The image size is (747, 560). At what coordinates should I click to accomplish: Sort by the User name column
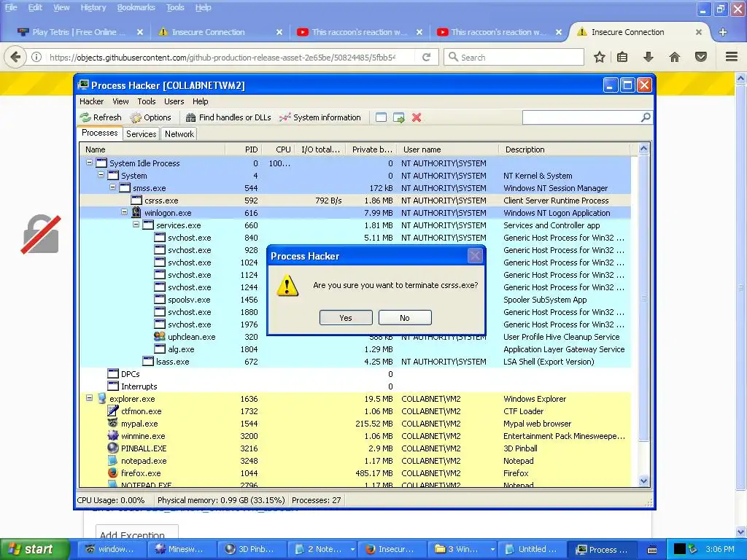[447, 149]
